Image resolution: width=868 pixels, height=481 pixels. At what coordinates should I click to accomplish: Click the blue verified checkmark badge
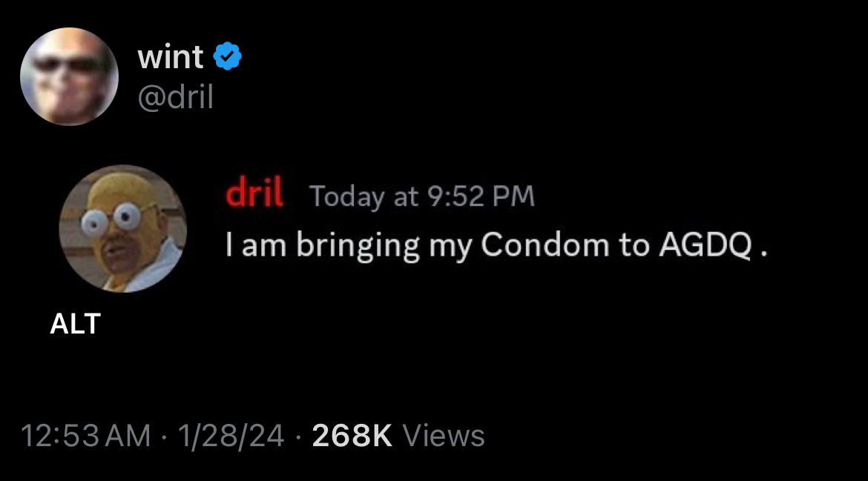coord(228,56)
